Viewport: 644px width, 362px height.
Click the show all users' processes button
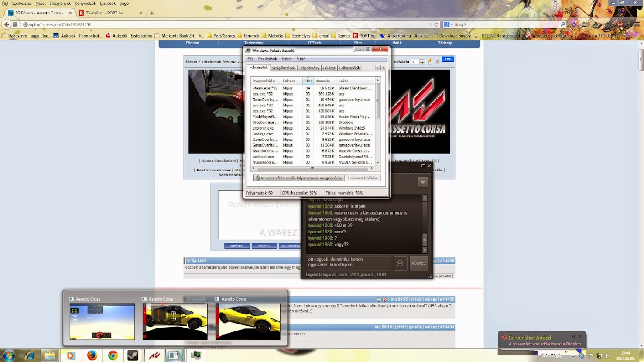299,178
